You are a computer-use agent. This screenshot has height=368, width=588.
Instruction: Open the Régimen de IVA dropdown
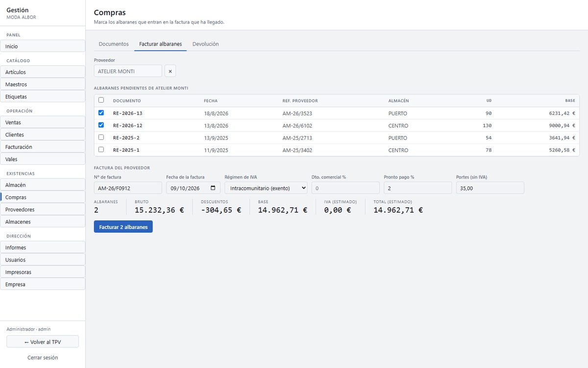[266, 188]
